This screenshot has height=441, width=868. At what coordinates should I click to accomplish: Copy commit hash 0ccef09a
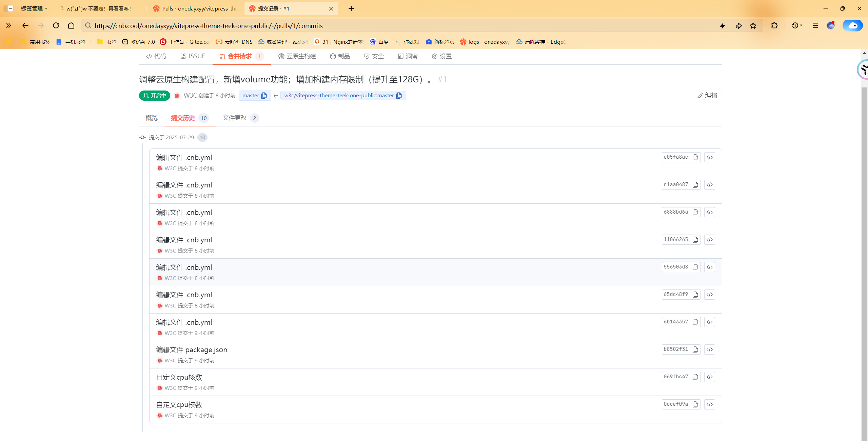695,404
